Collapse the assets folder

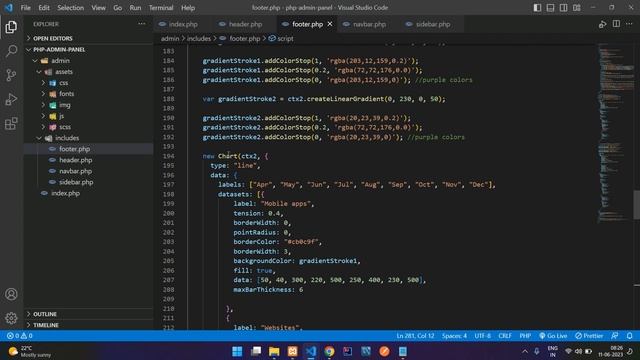pyautogui.click(x=89, y=71)
